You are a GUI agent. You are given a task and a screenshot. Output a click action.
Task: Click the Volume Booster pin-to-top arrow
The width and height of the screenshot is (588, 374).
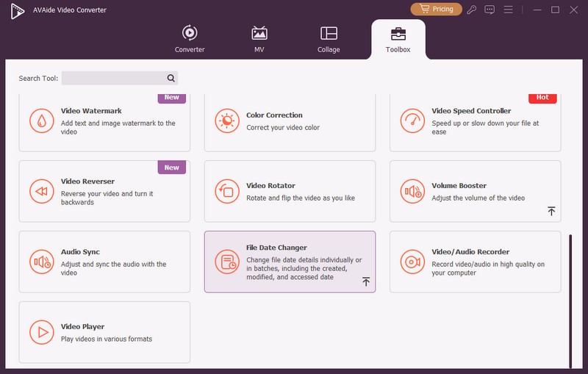(551, 212)
